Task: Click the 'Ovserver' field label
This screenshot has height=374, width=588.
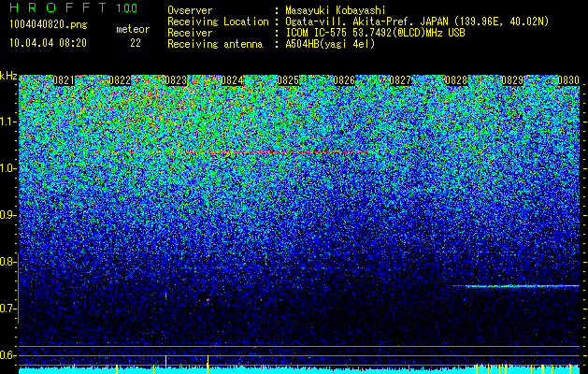Action: point(190,10)
